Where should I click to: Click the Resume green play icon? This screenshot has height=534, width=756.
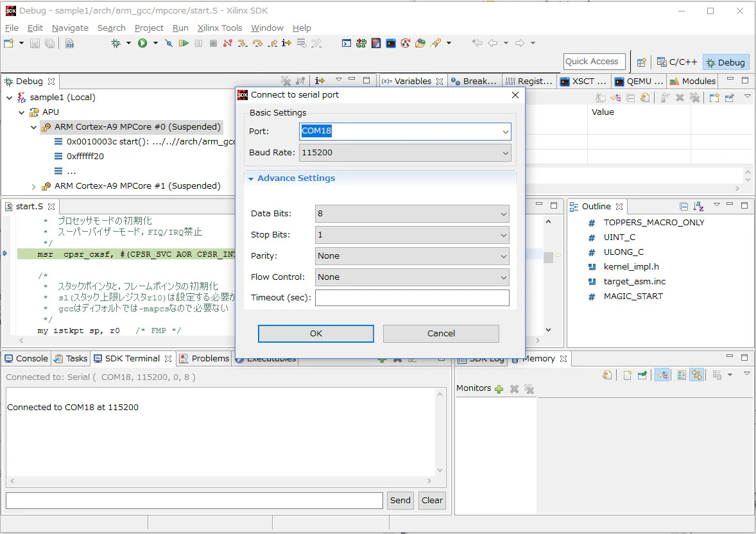(x=184, y=44)
